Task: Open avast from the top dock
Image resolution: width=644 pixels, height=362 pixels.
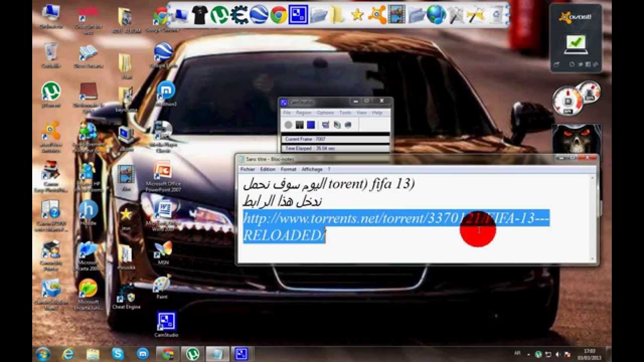Action: 377,15
